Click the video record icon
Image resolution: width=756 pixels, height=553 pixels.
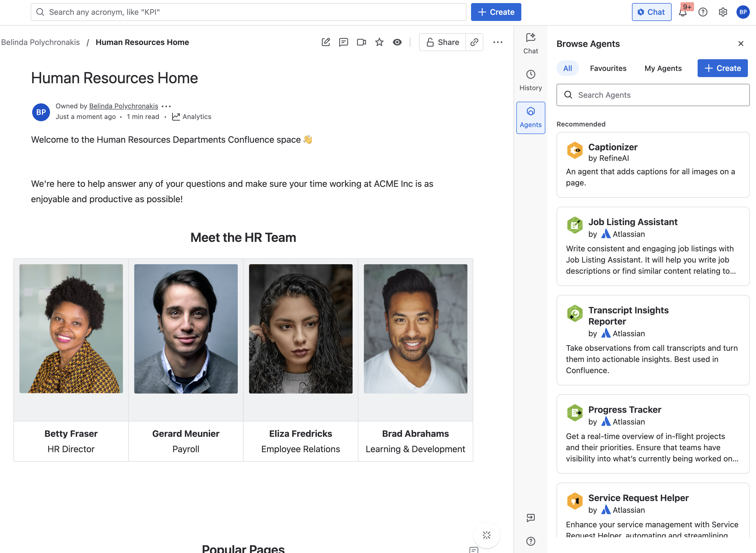(361, 42)
